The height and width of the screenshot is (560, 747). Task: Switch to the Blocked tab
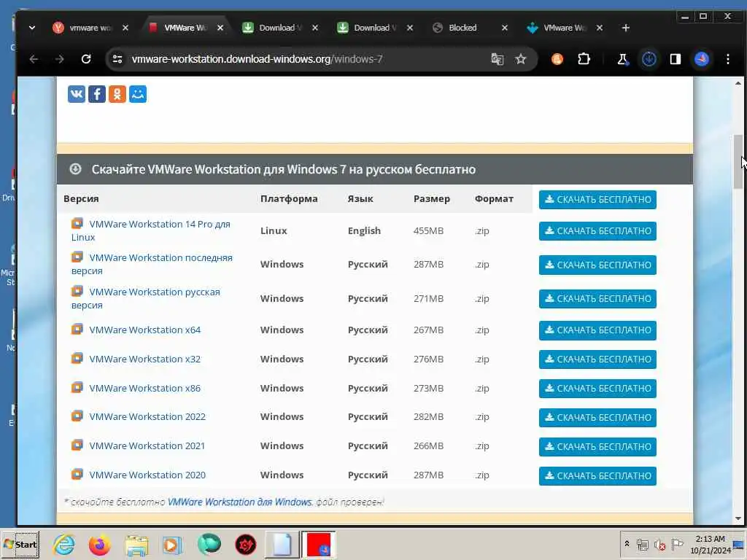[x=462, y=28]
